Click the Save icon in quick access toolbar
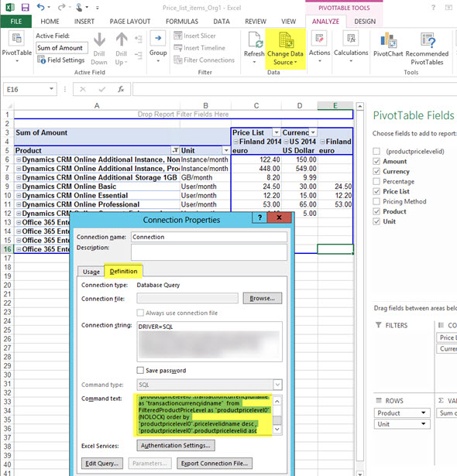This screenshot has height=476, width=457. click(x=26, y=8)
